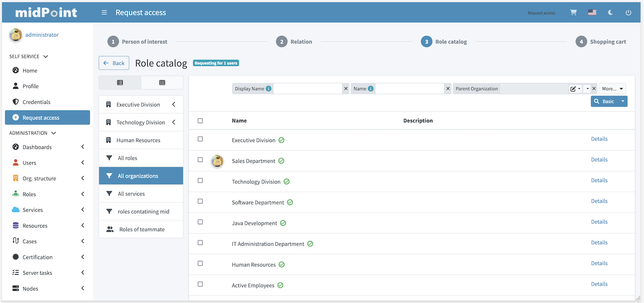Check the Sales Department row checkbox

pyautogui.click(x=200, y=159)
